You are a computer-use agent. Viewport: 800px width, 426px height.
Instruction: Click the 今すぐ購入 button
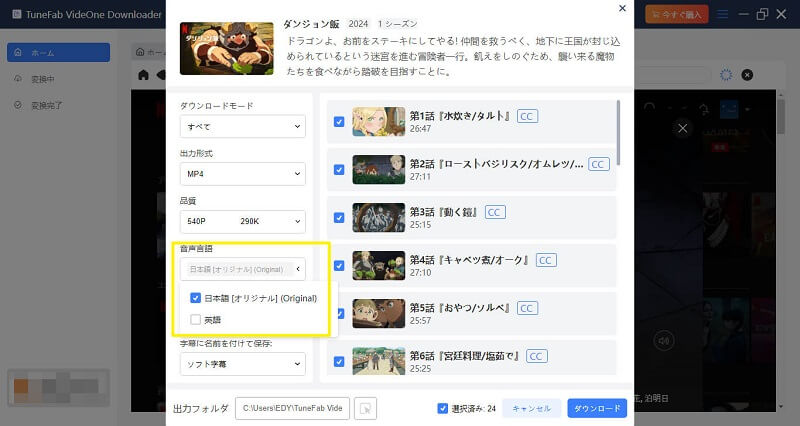click(x=677, y=14)
